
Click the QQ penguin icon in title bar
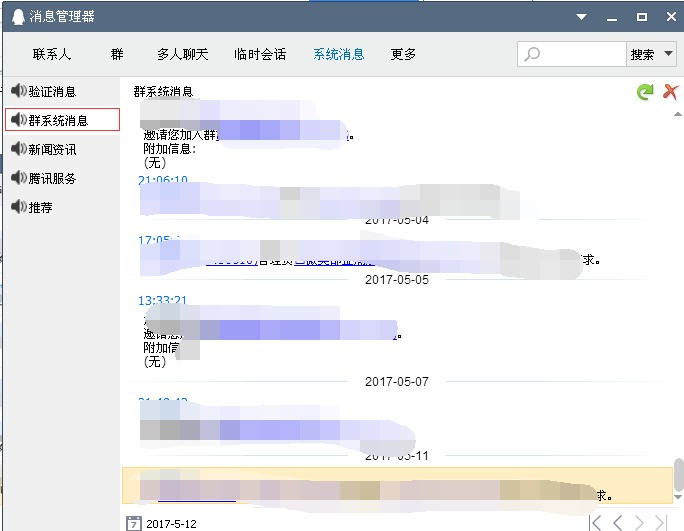coord(18,17)
